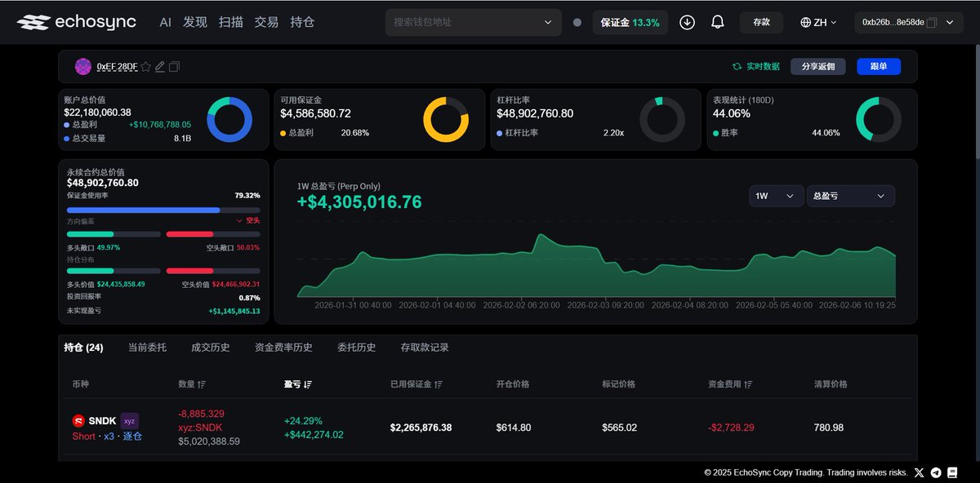
Task: Open the notifications bell
Action: 718,22
